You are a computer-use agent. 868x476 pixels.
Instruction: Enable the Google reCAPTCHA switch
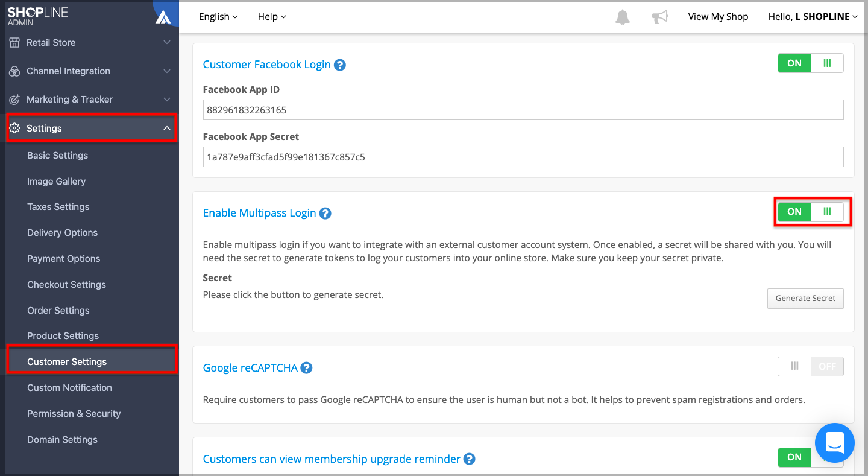point(811,366)
